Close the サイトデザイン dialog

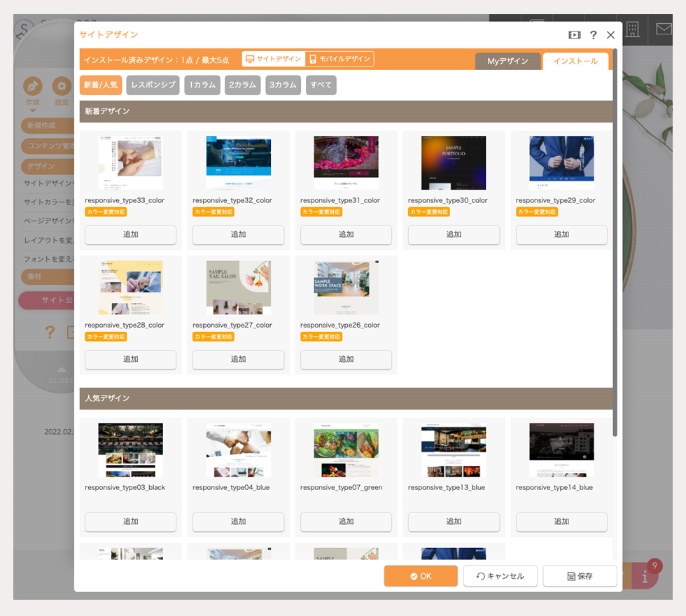[x=610, y=35]
